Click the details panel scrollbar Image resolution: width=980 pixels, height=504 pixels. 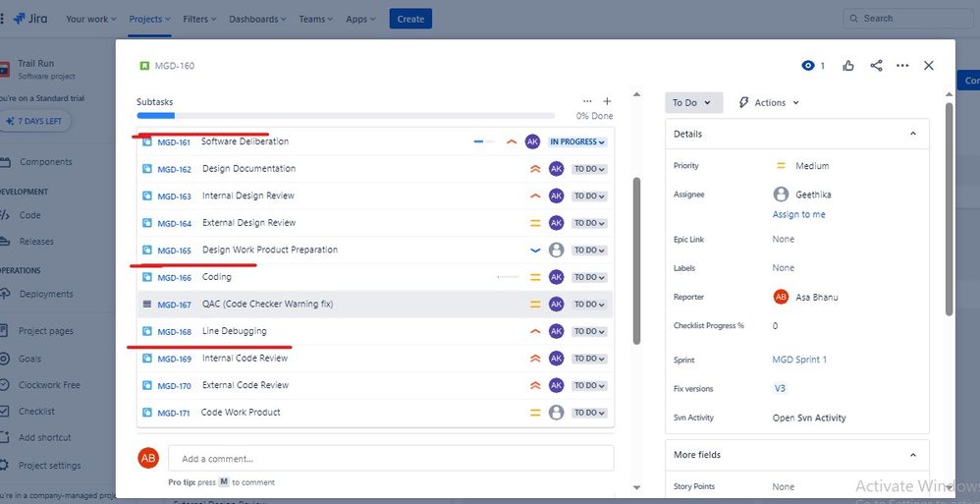(949, 209)
